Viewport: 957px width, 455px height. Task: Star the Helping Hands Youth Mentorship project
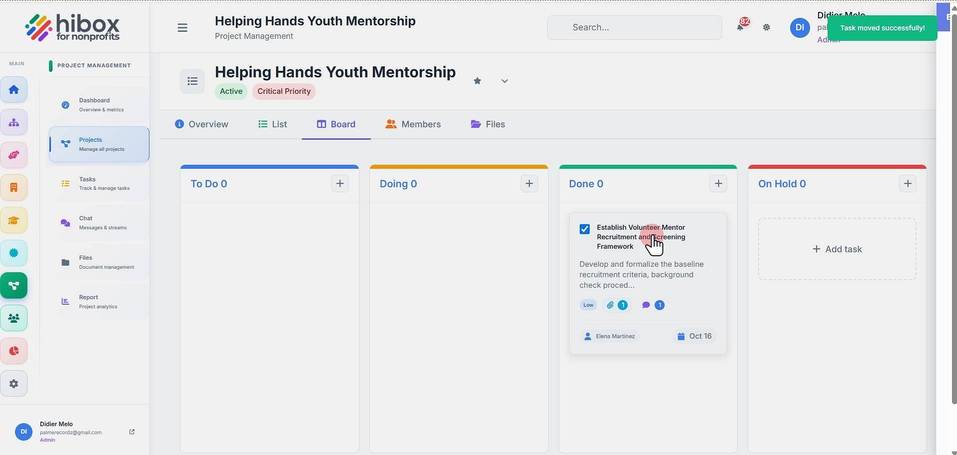tap(477, 81)
